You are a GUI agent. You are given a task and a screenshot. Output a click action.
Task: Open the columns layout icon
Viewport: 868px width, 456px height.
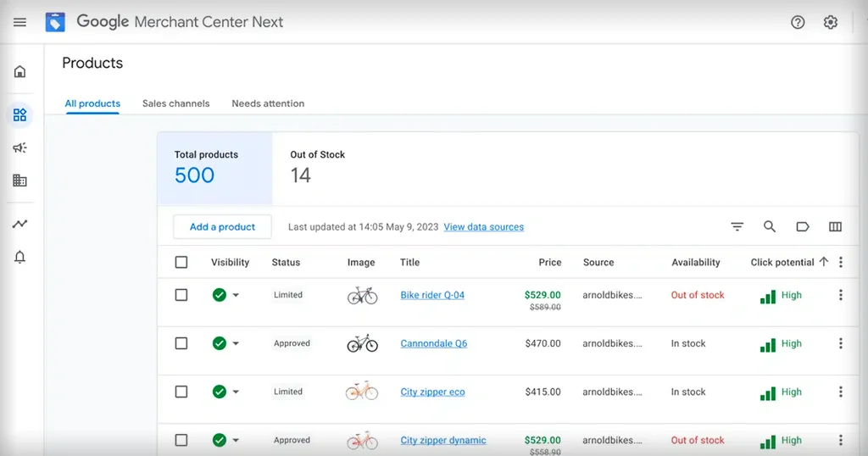click(835, 227)
